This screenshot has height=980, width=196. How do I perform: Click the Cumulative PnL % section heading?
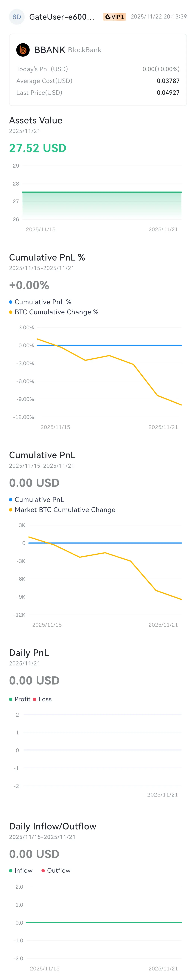click(47, 257)
